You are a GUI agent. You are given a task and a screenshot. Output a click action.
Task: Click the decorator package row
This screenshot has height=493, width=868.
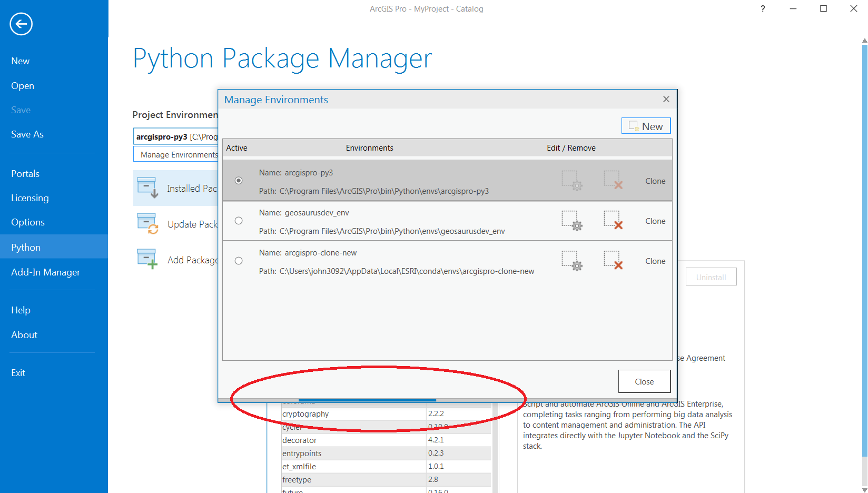tap(386, 440)
